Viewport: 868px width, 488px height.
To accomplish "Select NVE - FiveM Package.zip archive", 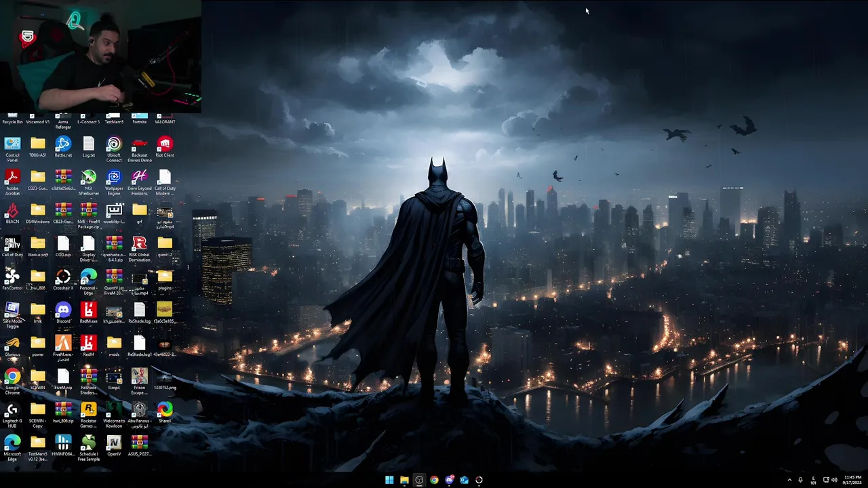I will pyautogui.click(x=89, y=215).
